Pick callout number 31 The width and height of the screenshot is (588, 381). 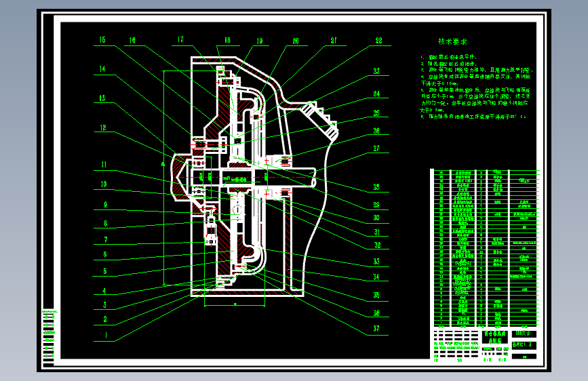(x=377, y=233)
